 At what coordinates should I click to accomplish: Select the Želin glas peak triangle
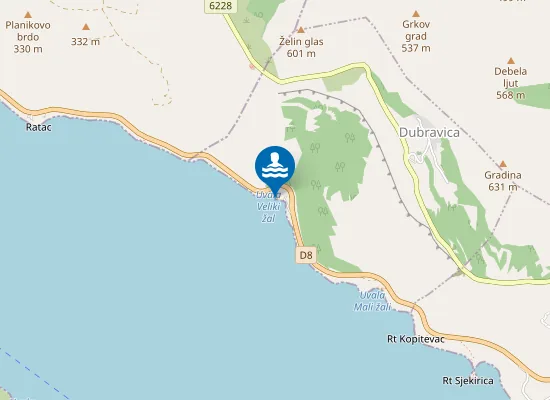pyautogui.click(x=301, y=30)
